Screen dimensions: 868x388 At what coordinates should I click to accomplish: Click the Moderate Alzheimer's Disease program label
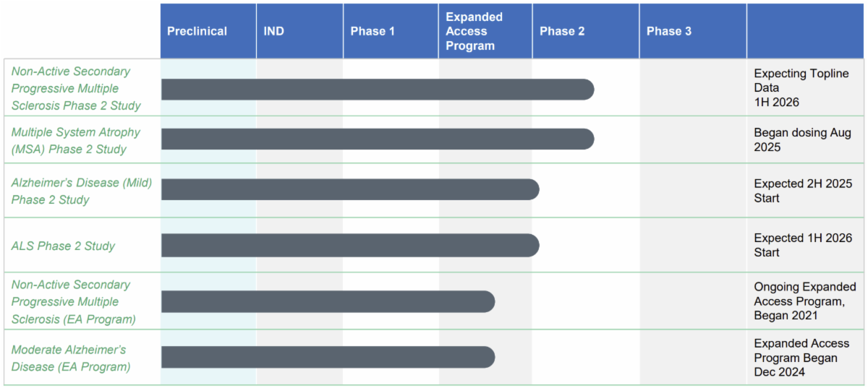70,358
